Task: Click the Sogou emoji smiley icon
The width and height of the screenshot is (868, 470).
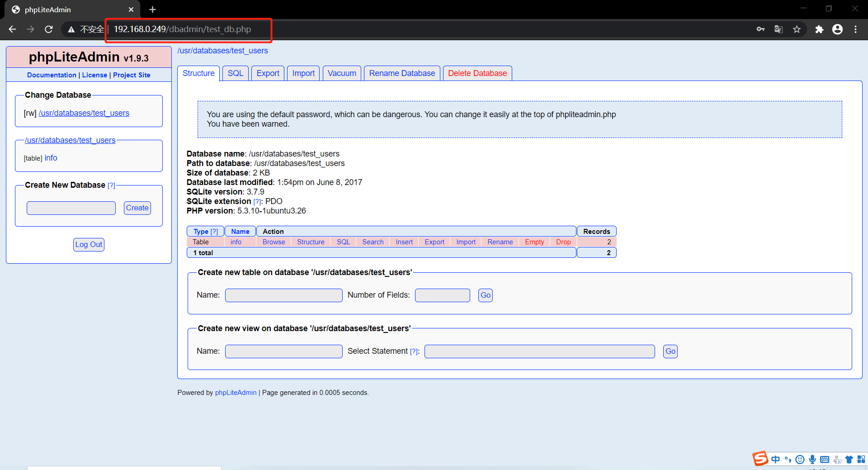Action: [800, 460]
